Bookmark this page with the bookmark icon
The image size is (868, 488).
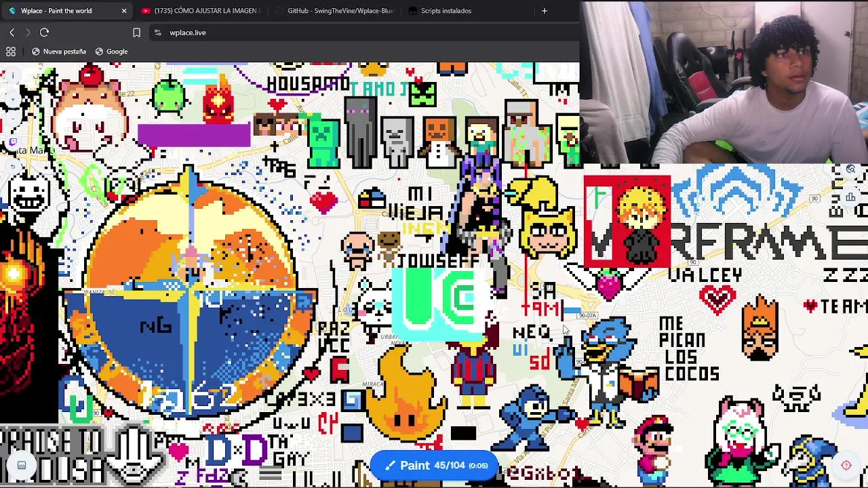click(x=136, y=33)
